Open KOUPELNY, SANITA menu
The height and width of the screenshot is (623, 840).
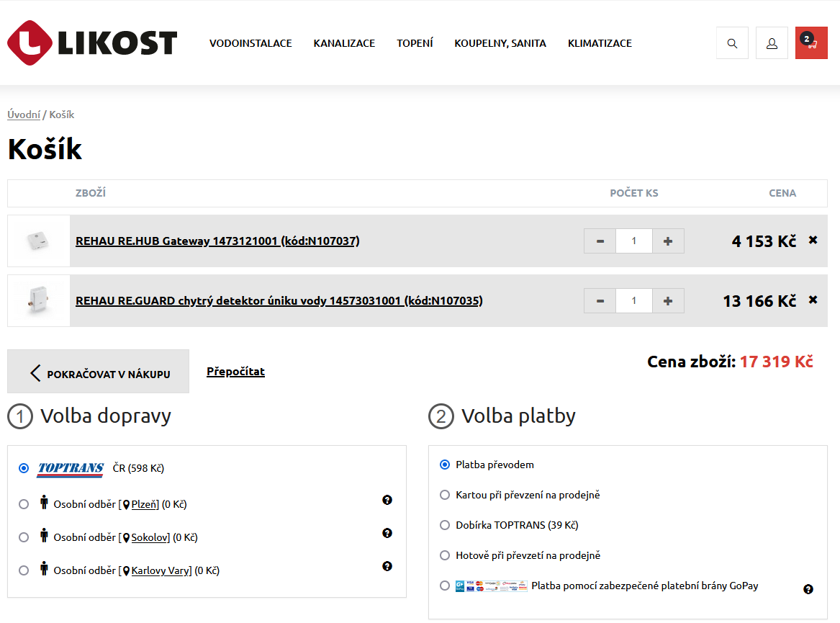pyautogui.click(x=500, y=43)
